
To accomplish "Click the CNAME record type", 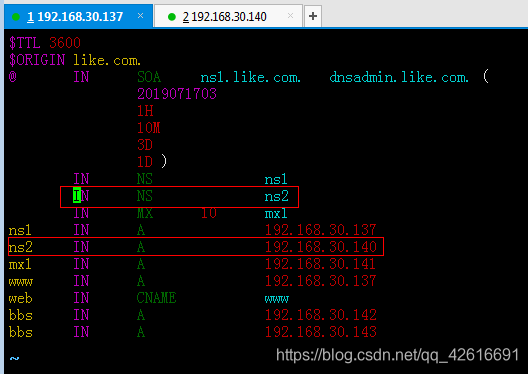I will (x=156, y=298).
